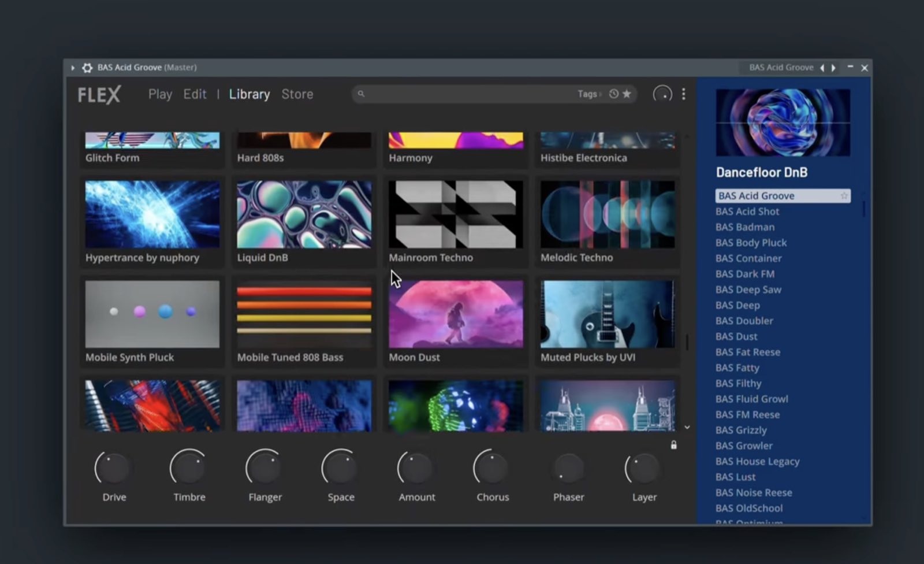Click the FLEX logo
This screenshot has height=564, width=924.
[99, 94]
